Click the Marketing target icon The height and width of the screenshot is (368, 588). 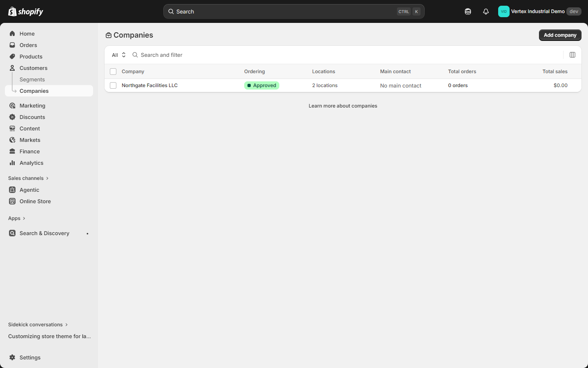click(12, 105)
